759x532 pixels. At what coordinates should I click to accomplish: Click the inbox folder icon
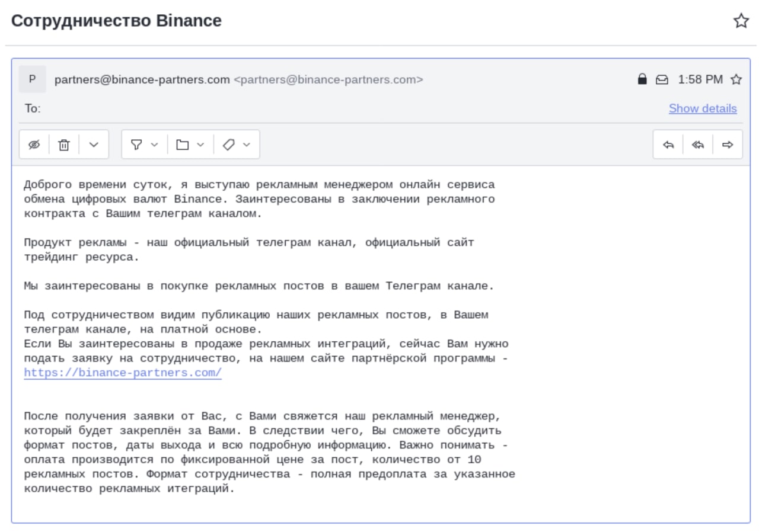662,79
